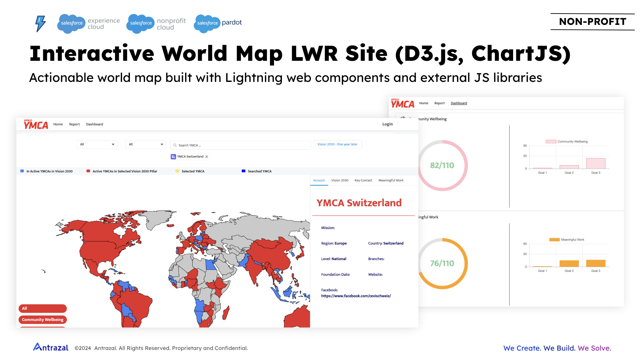The height and width of the screenshot is (361, 644).
Task: Click the account icon on YMCA Switzerland pill
Action: pyautogui.click(x=173, y=157)
